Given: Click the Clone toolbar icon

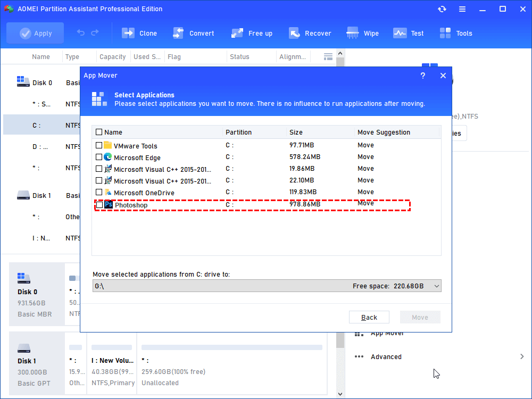Looking at the screenshot, I should coord(128,33).
